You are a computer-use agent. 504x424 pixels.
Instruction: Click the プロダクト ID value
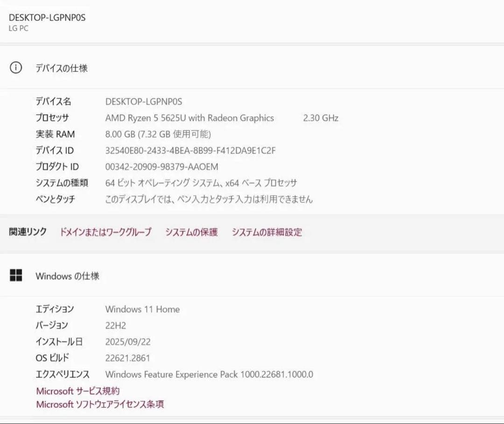click(161, 167)
